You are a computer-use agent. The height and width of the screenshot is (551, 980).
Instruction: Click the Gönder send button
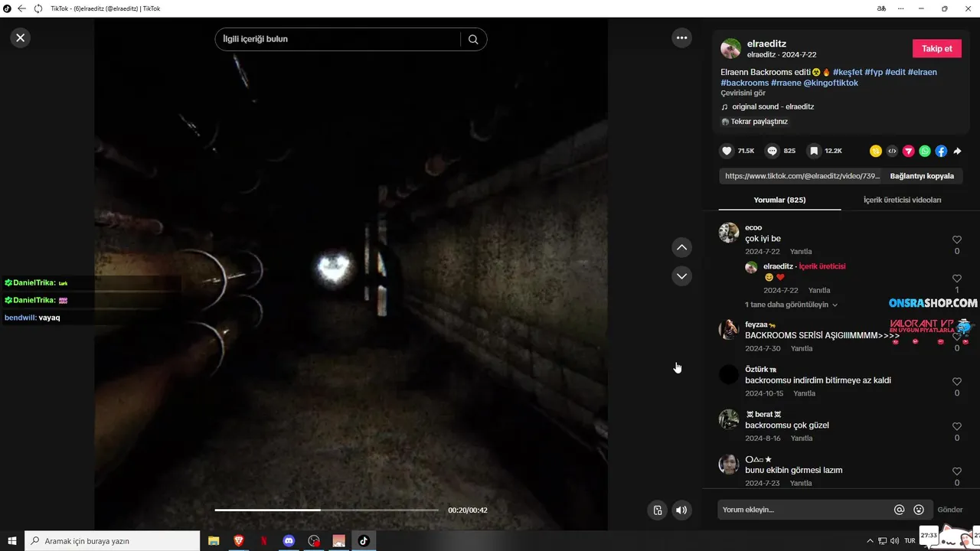click(950, 510)
